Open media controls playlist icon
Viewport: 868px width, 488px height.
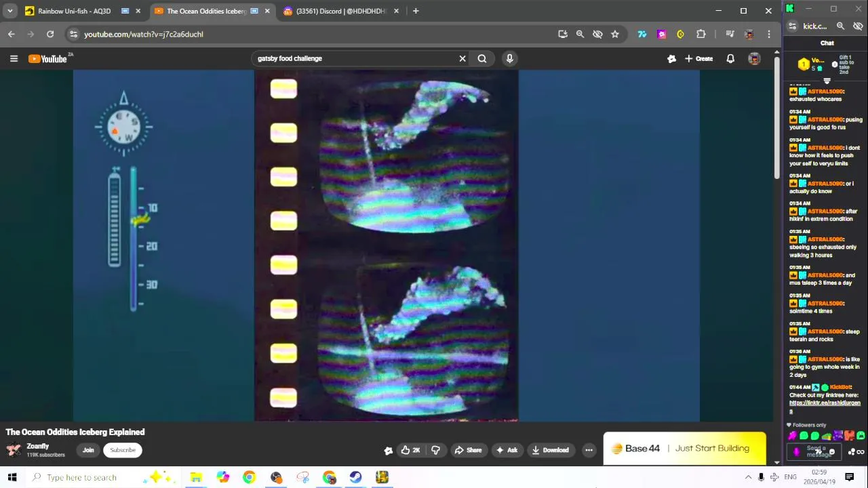click(x=730, y=34)
